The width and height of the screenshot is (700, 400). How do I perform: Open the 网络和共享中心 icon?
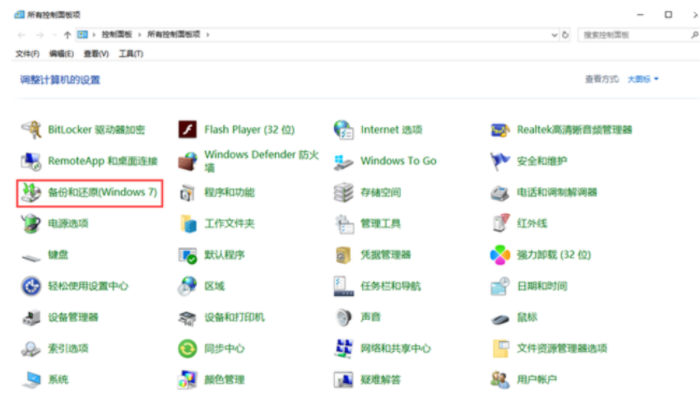[344, 349]
